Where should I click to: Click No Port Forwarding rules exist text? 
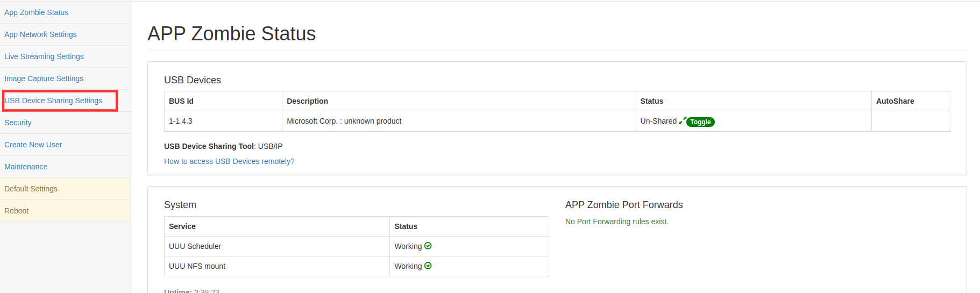[616, 221]
